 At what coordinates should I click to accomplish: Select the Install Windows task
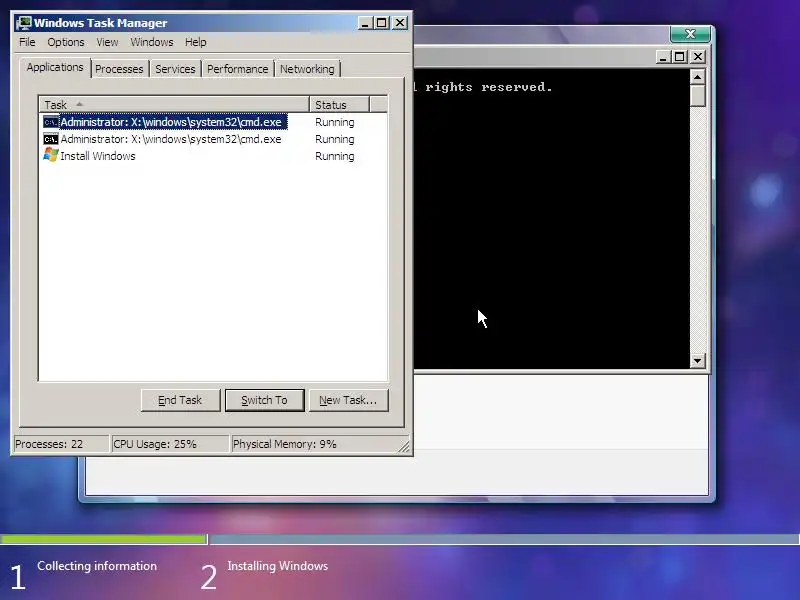97,156
